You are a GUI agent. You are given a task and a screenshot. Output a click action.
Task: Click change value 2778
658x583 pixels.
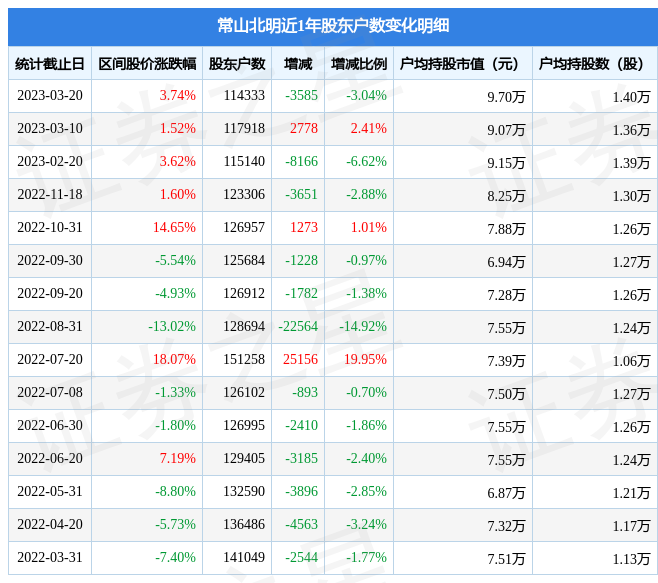click(304, 128)
